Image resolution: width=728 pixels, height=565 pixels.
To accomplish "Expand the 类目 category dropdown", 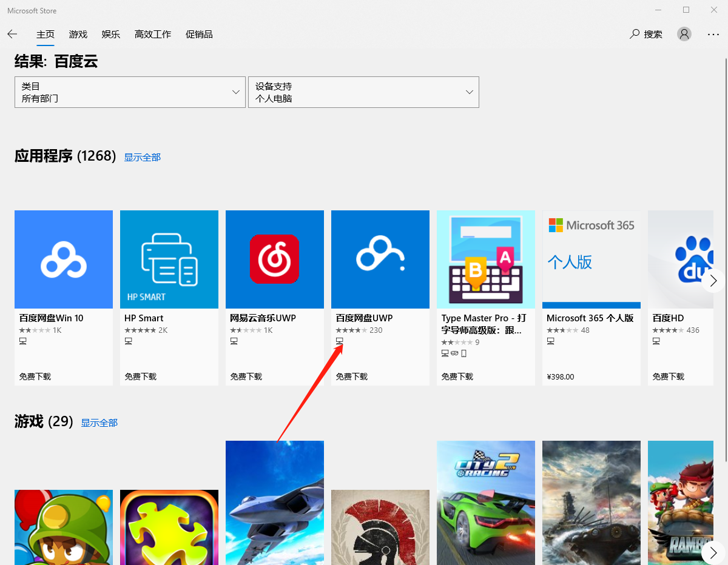I will pyautogui.click(x=130, y=92).
